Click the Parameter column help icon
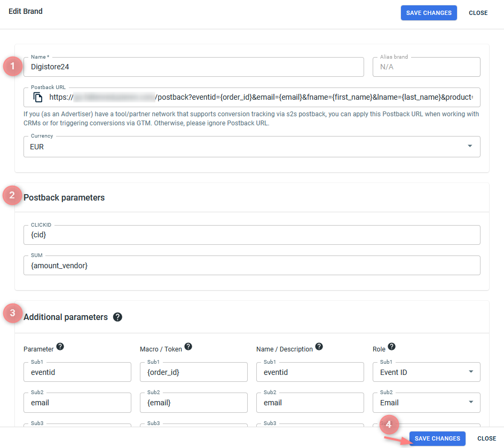 pyautogui.click(x=60, y=347)
